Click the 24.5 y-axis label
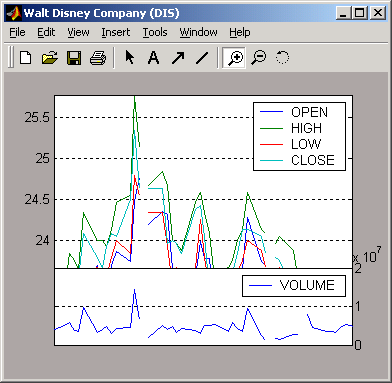 pyautogui.click(x=37, y=200)
